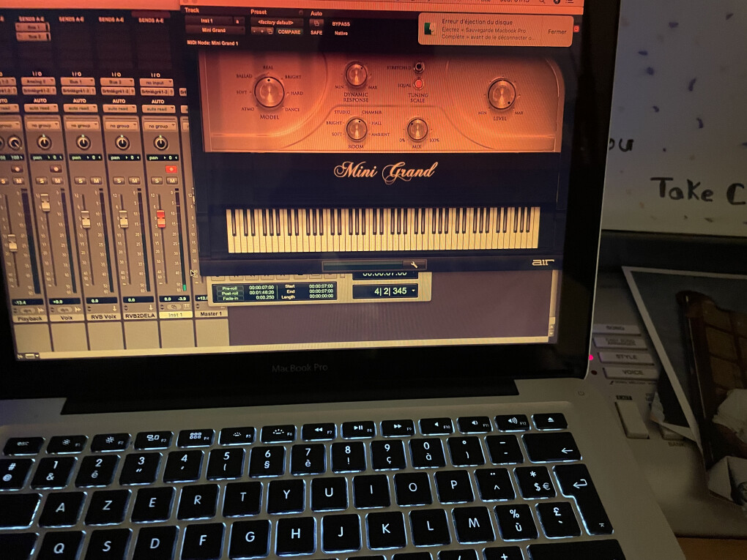Click the Room type knob
The width and height of the screenshot is (747, 560).
tap(356, 129)
